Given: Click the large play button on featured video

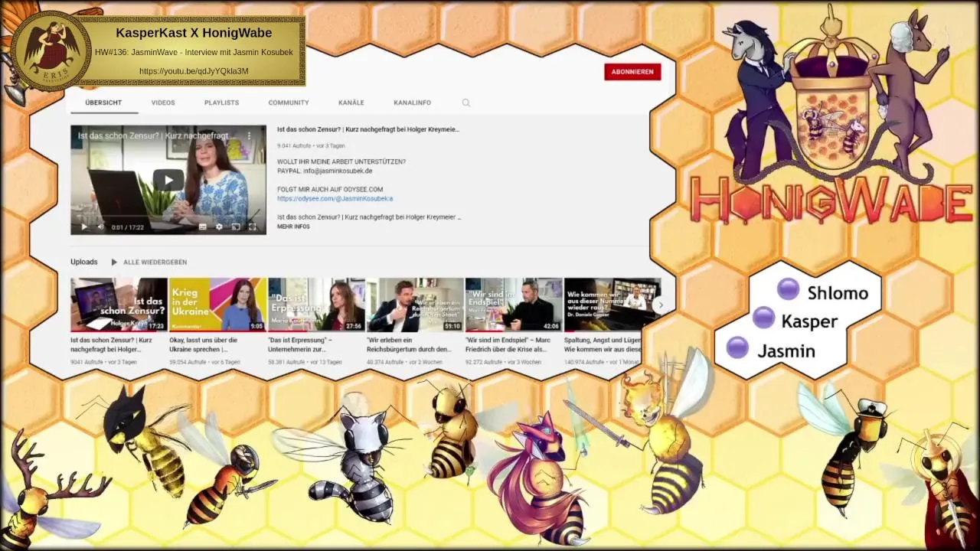Looking at the screenshot, I should click(x=168, y=181).
